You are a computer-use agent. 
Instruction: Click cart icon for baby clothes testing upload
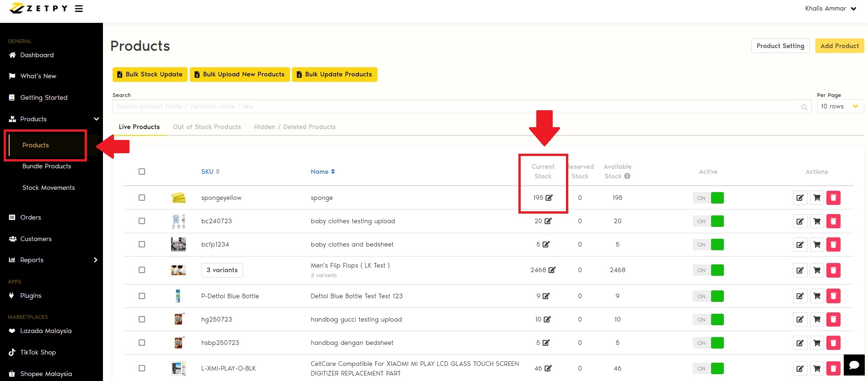pos(817,221)
